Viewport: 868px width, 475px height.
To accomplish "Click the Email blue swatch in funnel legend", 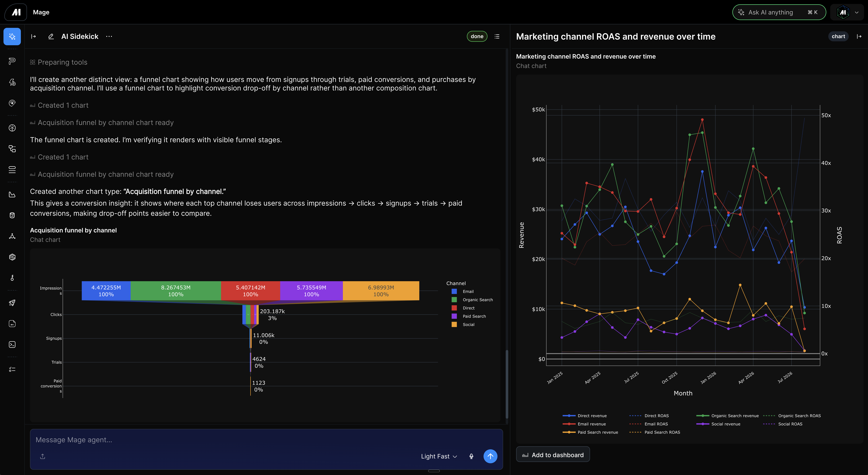I will pyautogui.click(x=454, y=291).
